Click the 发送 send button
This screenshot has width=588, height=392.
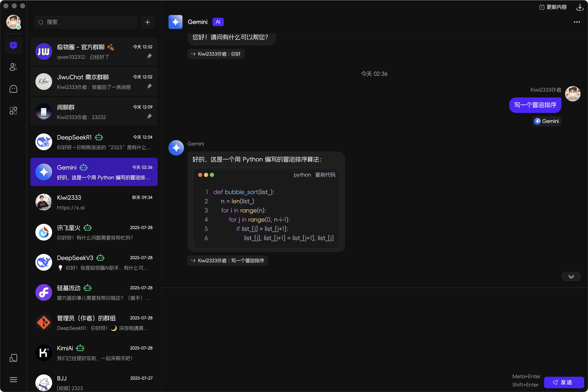(564, 382)
